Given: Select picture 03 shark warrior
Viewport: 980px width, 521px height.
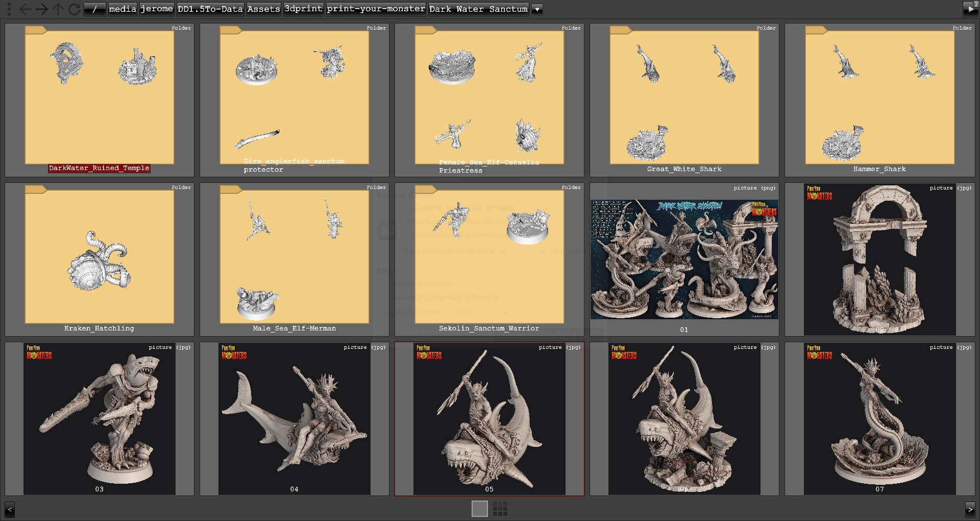Looking at the screenshot, I should 100,419.
